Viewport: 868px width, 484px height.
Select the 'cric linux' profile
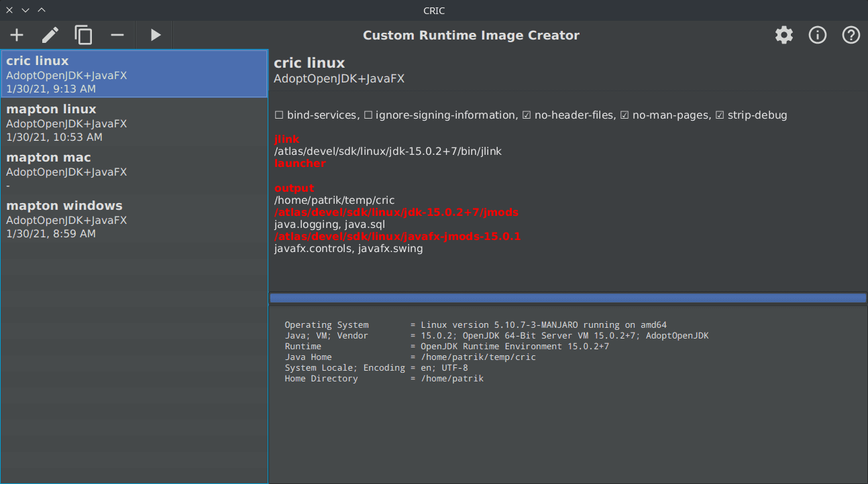134,74
